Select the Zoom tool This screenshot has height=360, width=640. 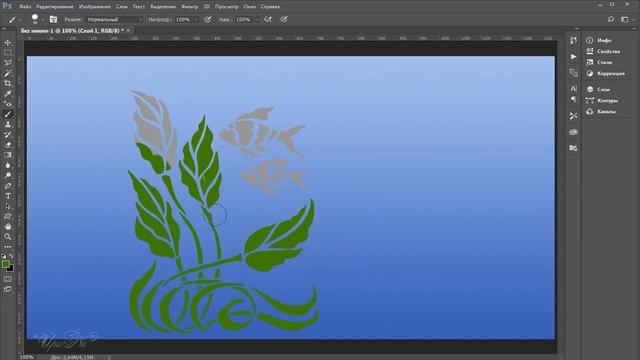(8, 237)
